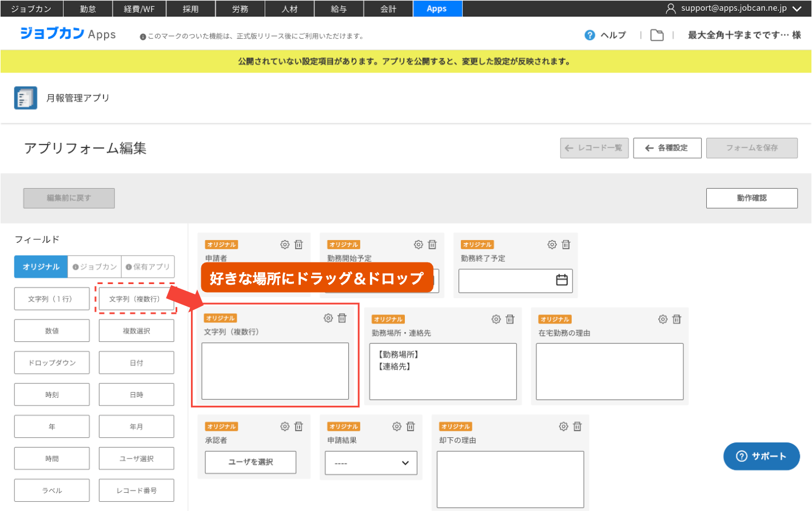Screen dimensions: 812x511
Task: Open the 給与 top menu item
Action: (x=339, y=9)
